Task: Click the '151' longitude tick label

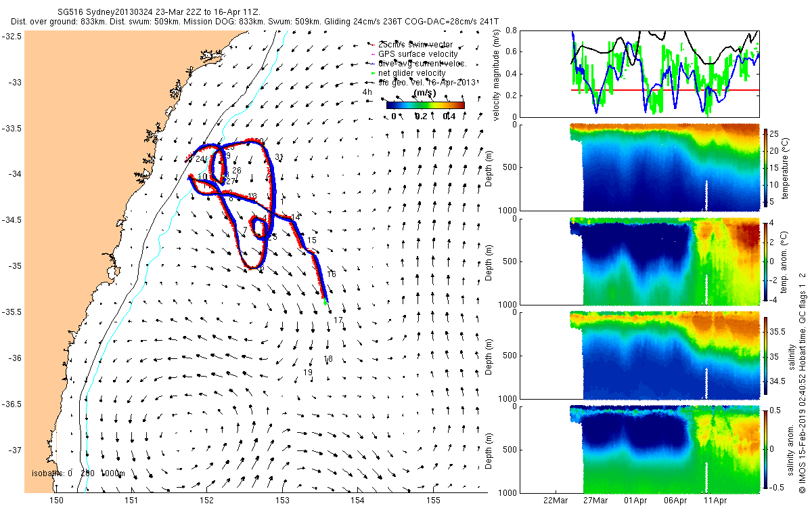Action: click(x=132, y=501)
